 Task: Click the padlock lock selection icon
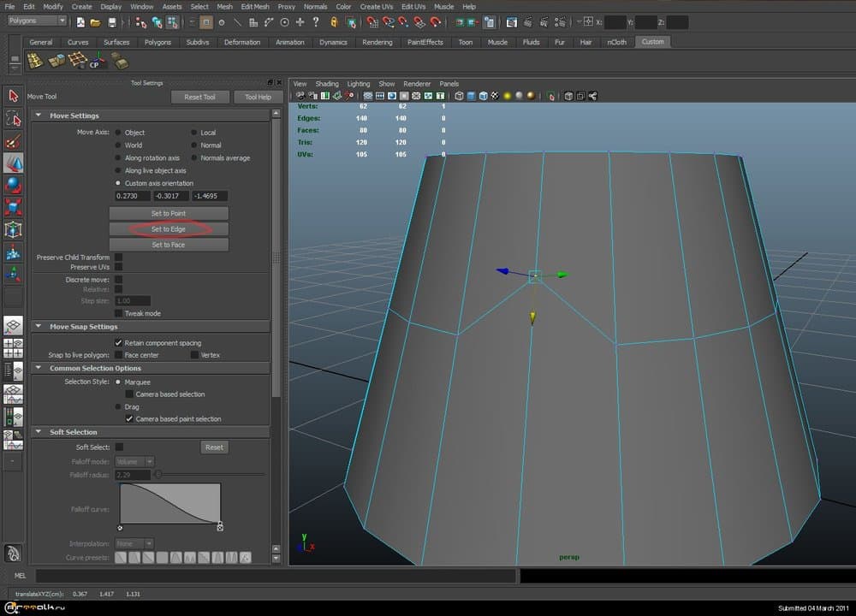[334, 22]
